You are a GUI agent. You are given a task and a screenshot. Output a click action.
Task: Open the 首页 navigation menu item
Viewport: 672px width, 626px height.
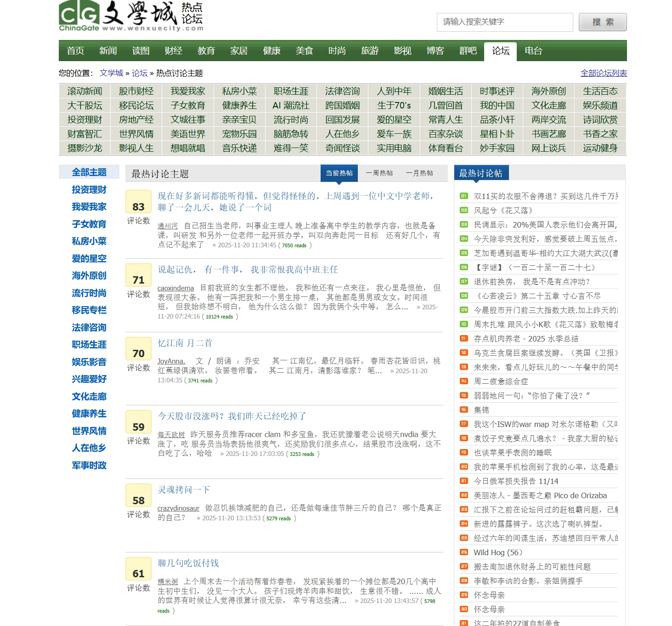(x=75, y=51)
